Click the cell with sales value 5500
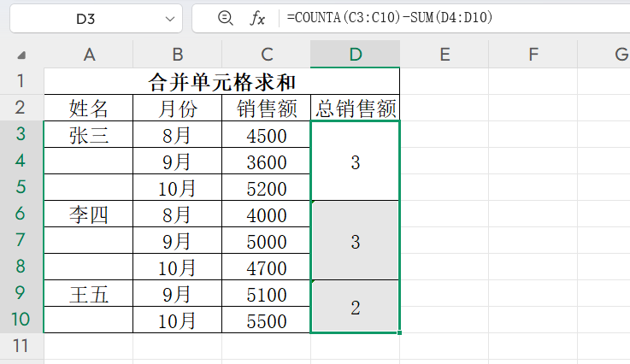The width and height of the screenshot is (630, 364). tap(266, 320)
